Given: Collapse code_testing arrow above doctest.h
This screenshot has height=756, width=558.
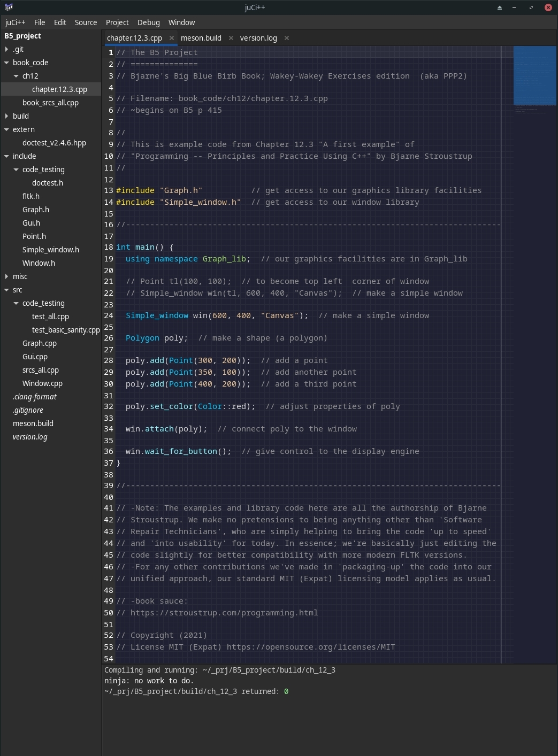Looking at the screenshot, I should (16, 169).
